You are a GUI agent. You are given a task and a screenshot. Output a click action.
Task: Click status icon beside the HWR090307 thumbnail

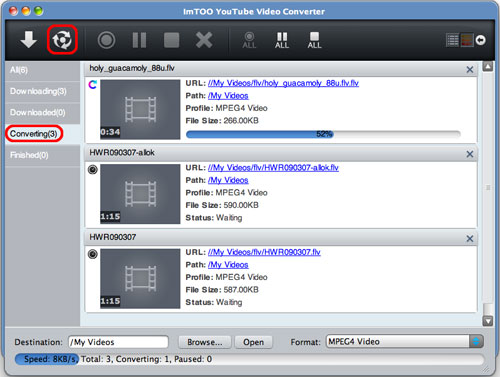[92, 254]
